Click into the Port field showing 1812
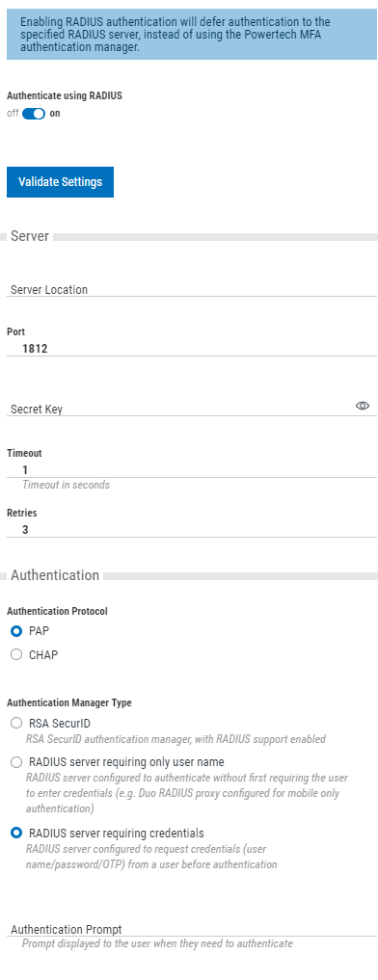Screen dimensions: 378x980 [x=192, y=349]
